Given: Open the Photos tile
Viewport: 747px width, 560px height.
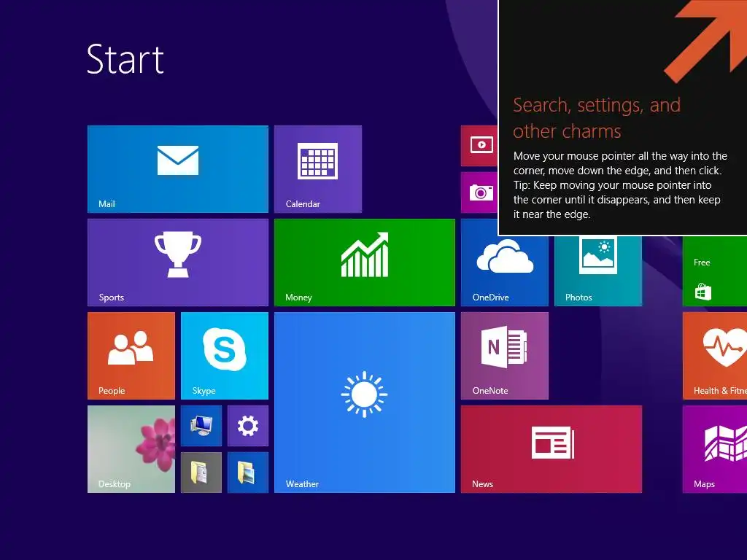Looking at the screenshot, I should pos(598,271).
